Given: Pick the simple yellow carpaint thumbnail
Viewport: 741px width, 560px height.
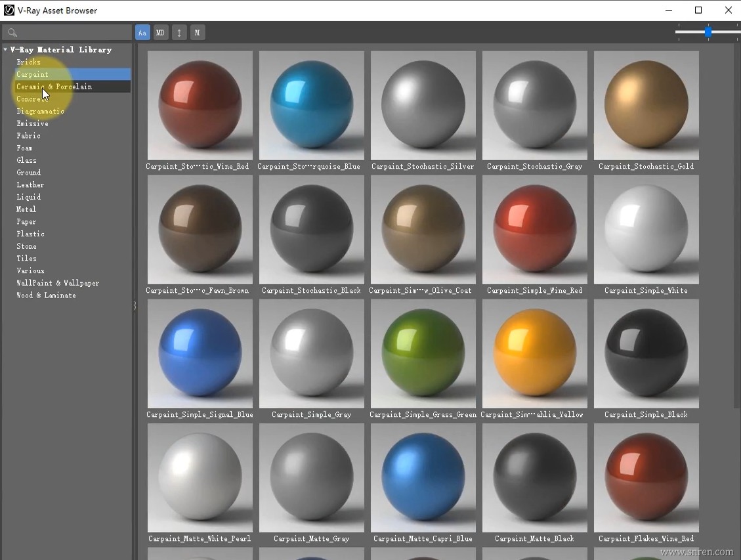Looking at the screenshot, I should click(x=534, y=353).
